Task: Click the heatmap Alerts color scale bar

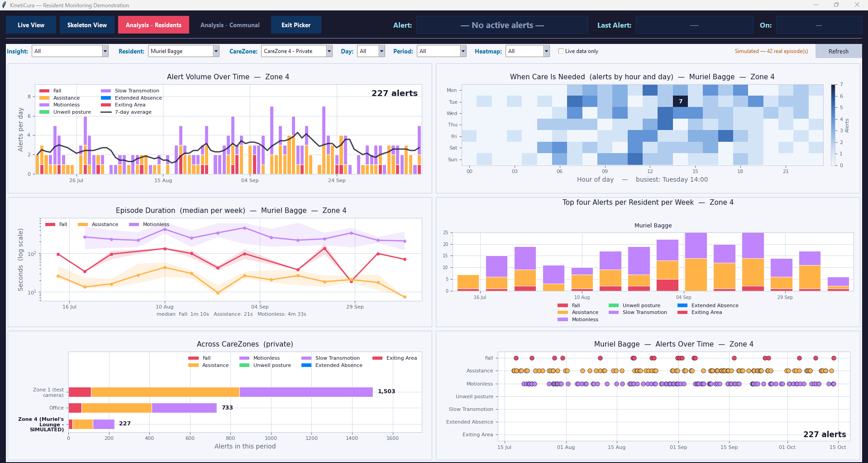Action: click(x=833, y=125)
